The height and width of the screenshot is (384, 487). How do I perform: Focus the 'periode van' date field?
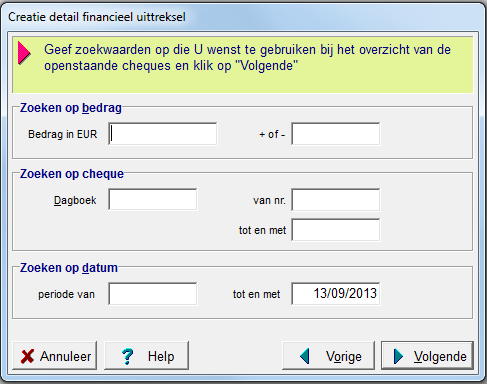click(x=153, y=294)
